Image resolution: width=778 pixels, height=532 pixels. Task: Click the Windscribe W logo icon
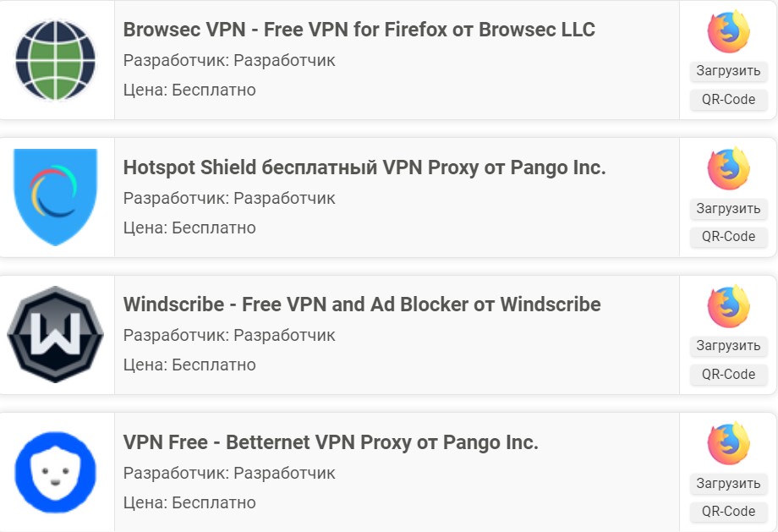[x=56, y=335]
